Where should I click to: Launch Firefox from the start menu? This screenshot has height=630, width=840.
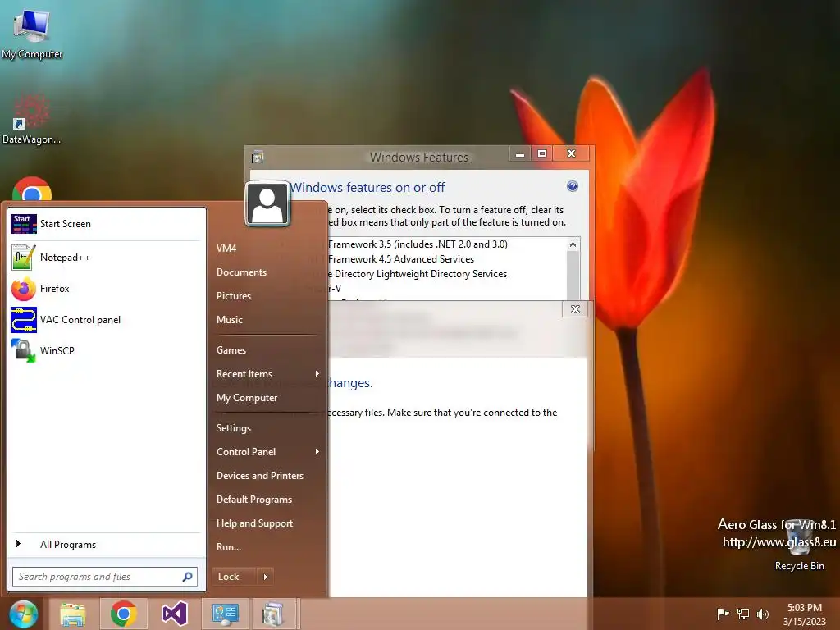pos(106,289)
